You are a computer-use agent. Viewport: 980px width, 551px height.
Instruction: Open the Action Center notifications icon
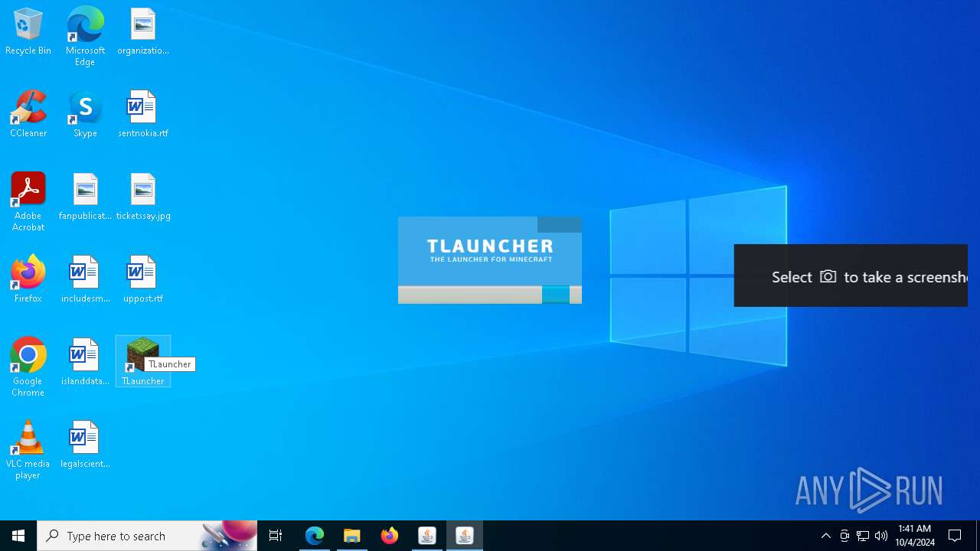955,536
